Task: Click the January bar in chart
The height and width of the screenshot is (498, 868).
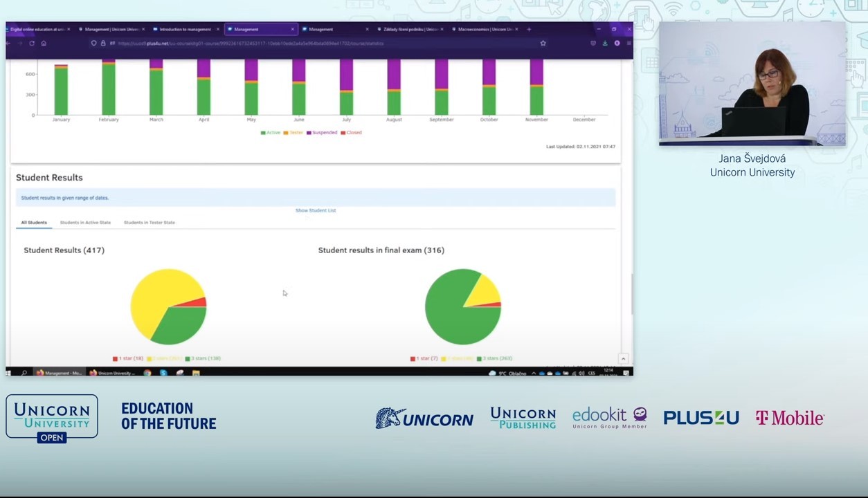Action: 61,89
